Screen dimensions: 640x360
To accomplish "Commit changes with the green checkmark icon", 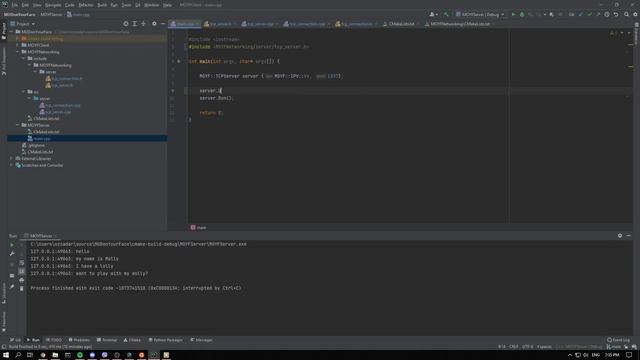I will coord(589,14).
